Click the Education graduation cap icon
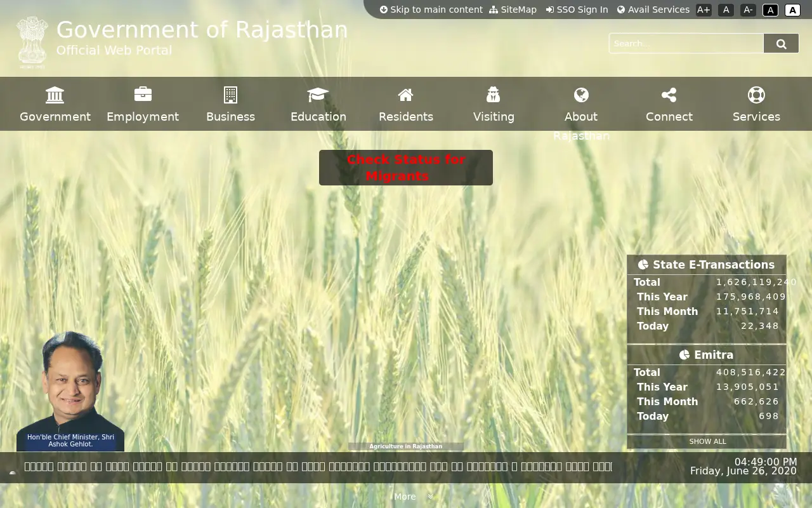This screenshot has width=812, height=508. tap(318, 95)
